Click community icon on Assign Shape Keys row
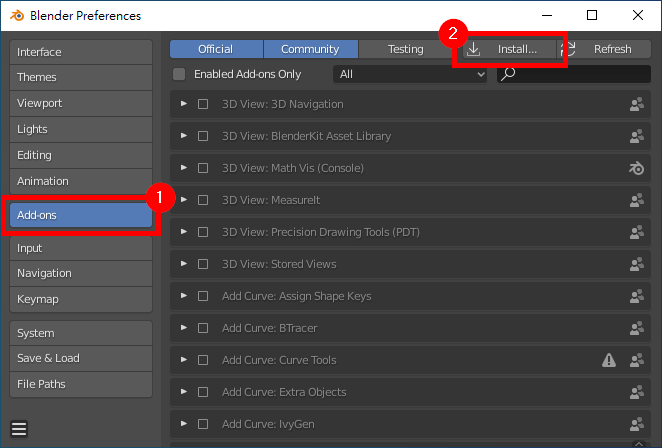This screenshot has height=448, width=662. click(637, 296)
